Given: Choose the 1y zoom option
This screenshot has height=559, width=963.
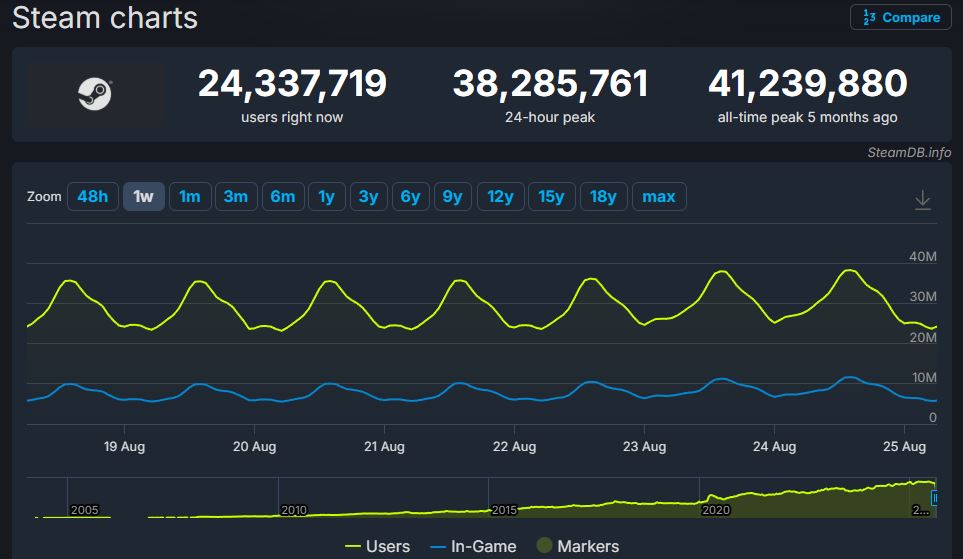Looking at the screenshot, I should point(326,197).
